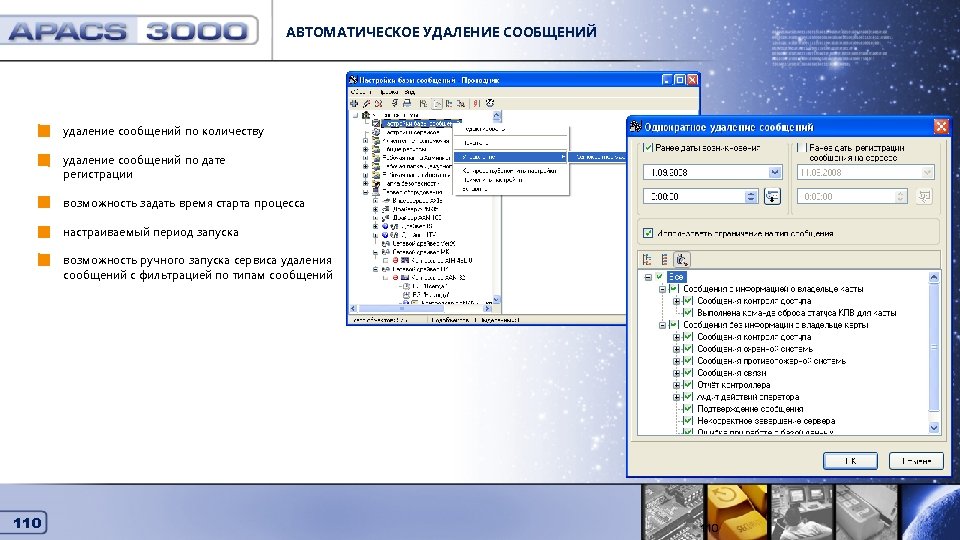Viewport: 960px width, 540px height.
Task: Select the highlighted 'Удаление' context menu item
Action: [511, 157]
